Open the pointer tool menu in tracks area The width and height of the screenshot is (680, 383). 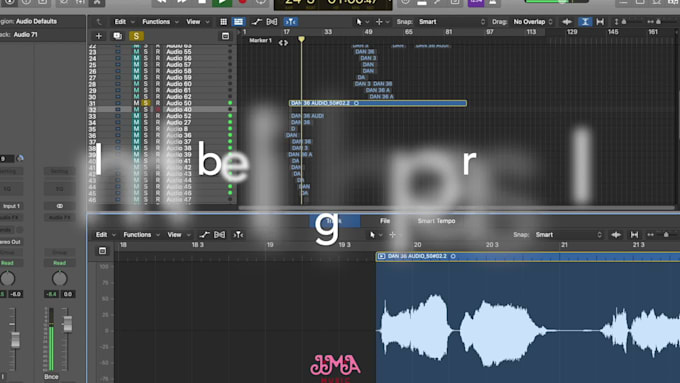point(362,22)
